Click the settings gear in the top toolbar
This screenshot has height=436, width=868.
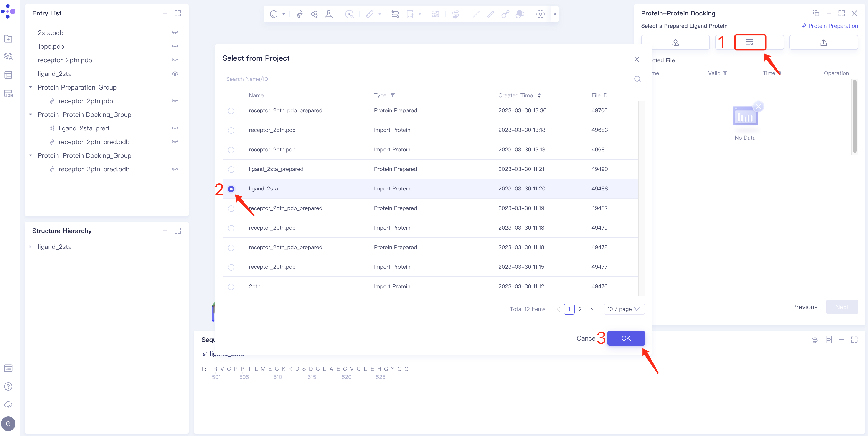coord(540,14)
